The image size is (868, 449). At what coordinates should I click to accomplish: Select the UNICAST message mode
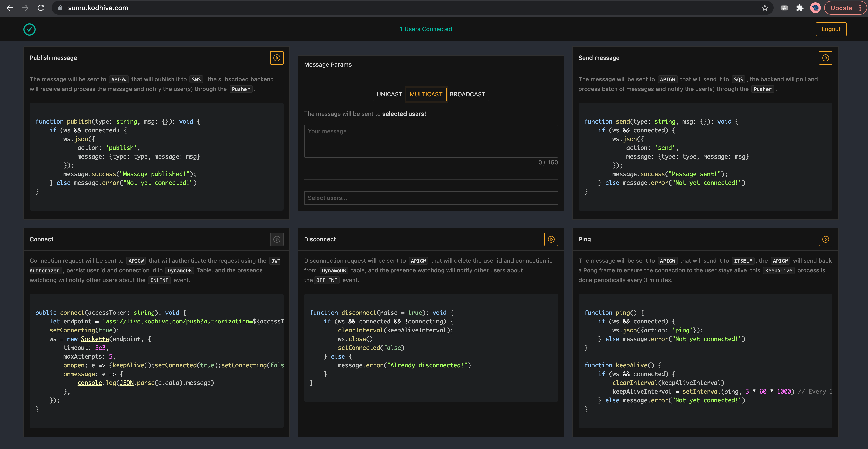(389, 94)
